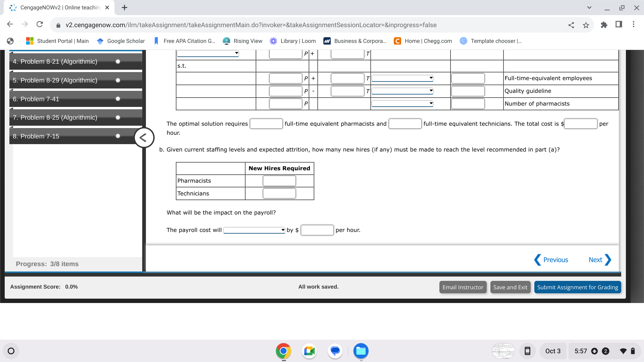Screen dimensions: 644x362
Task: Open the payroll cost change dropdown
Action: 254,230
